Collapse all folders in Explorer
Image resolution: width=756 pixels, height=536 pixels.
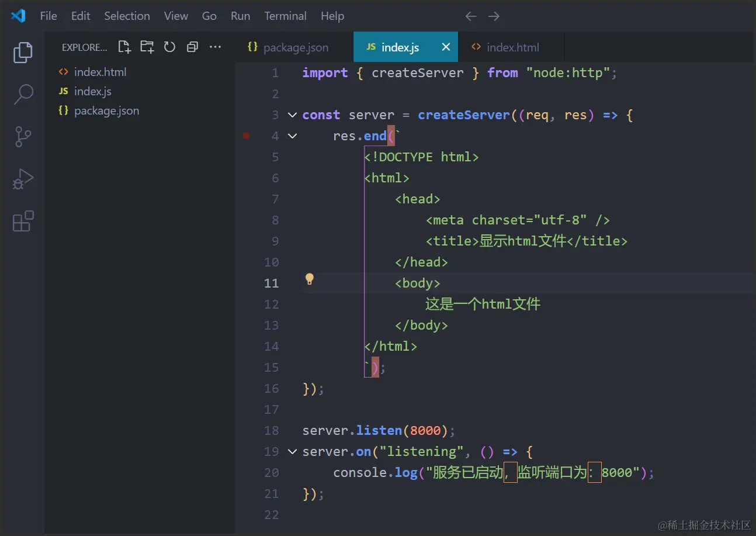pyautogui.click(x=192, y=47)
